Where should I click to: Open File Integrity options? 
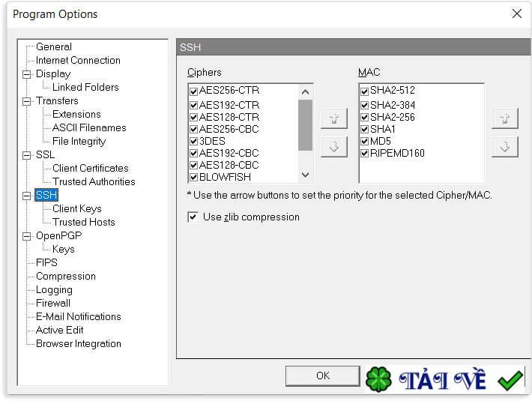[x=79, y=141]
